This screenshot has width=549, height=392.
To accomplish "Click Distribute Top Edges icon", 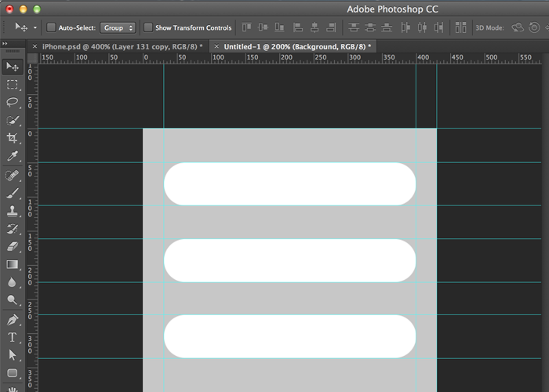I will tap(354, 27).
